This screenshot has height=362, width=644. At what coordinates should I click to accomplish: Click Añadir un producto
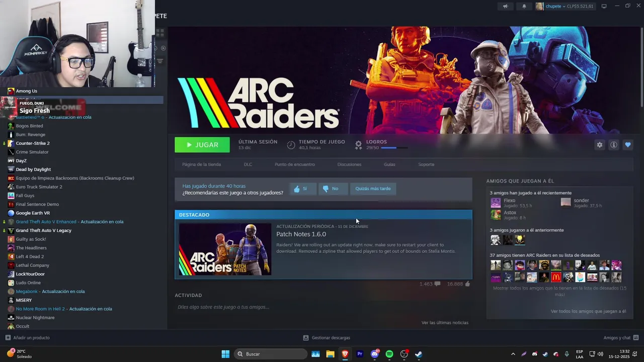coord(27,338)
